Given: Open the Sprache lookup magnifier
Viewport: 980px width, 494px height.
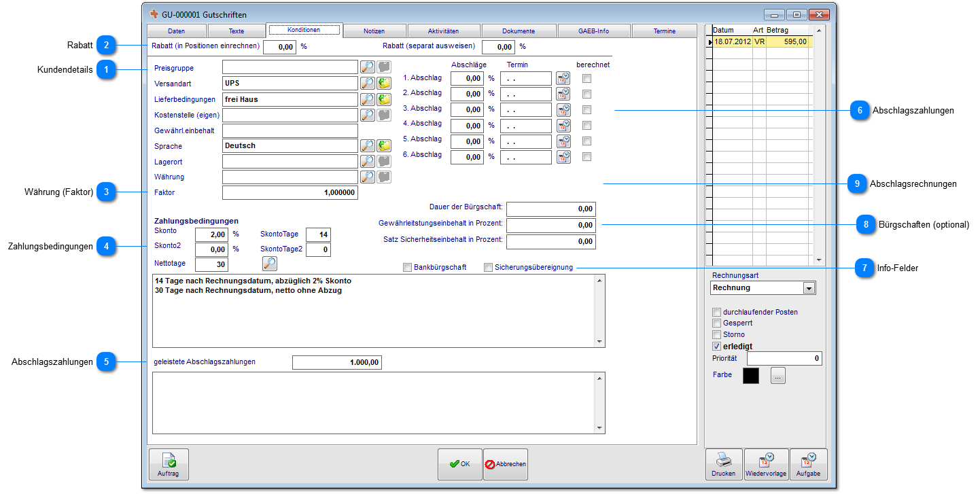Looking at the screenshot, I should pyautogui.click(x=368, y=145).
